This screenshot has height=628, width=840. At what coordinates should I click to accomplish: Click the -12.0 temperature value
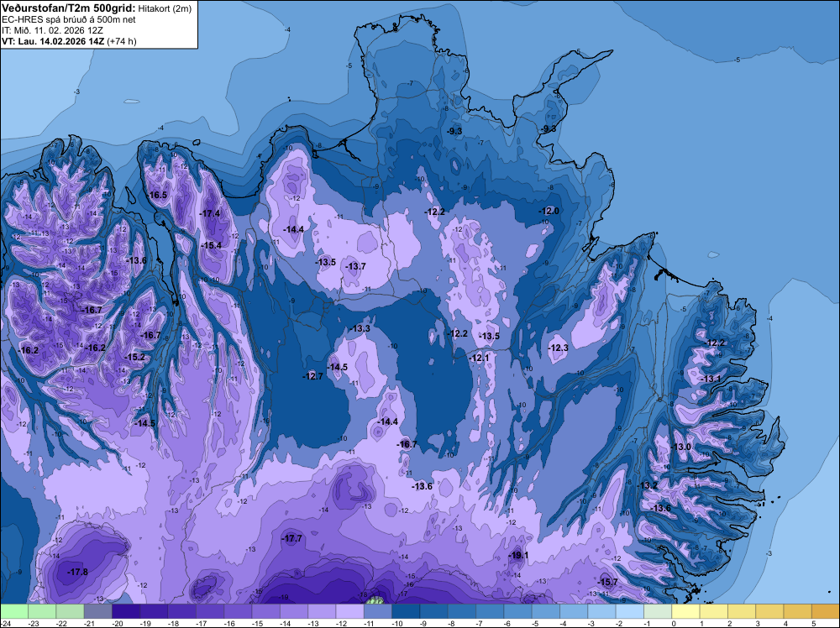coord(549,212)
